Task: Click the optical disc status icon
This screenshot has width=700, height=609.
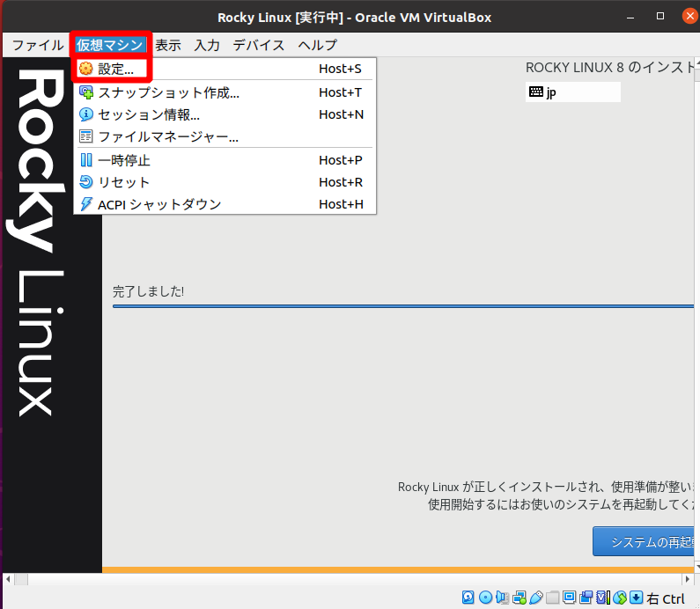Action: [485, 597]
